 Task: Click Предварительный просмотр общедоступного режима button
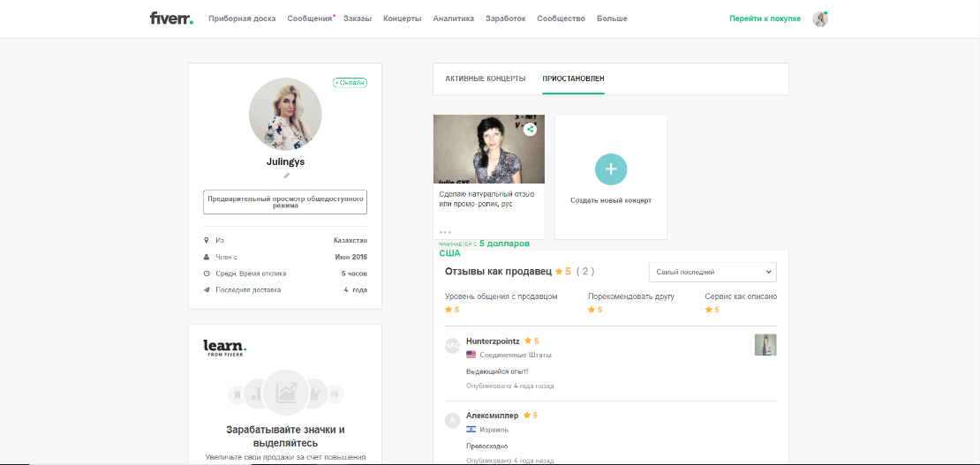click(285, 202)
